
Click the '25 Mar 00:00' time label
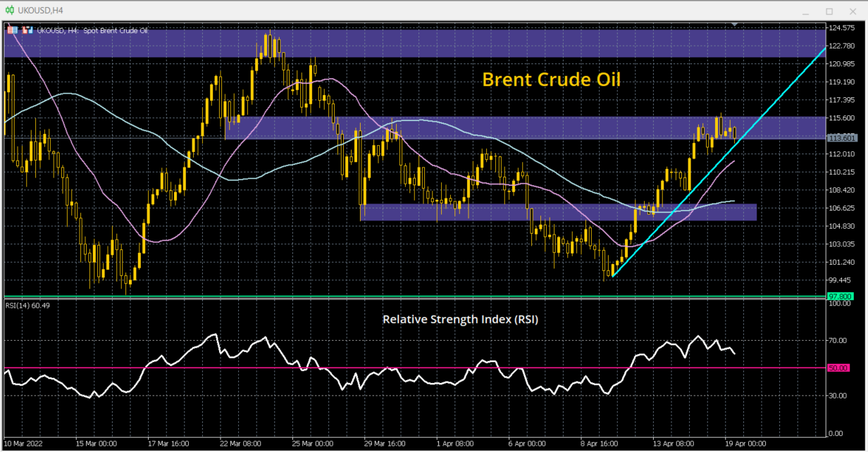314,444
